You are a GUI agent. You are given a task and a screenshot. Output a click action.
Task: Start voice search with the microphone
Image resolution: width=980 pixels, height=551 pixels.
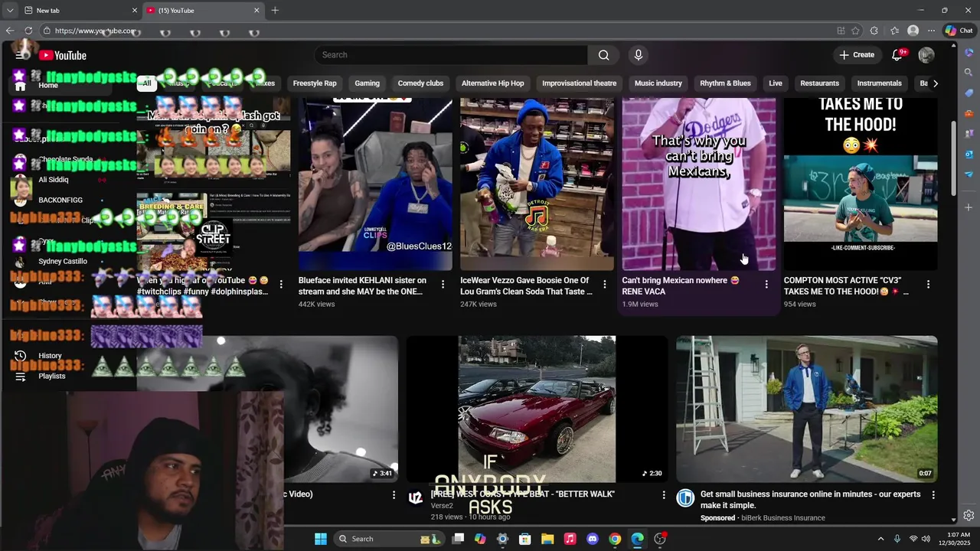pyautogui.click(x=639, y=55)
